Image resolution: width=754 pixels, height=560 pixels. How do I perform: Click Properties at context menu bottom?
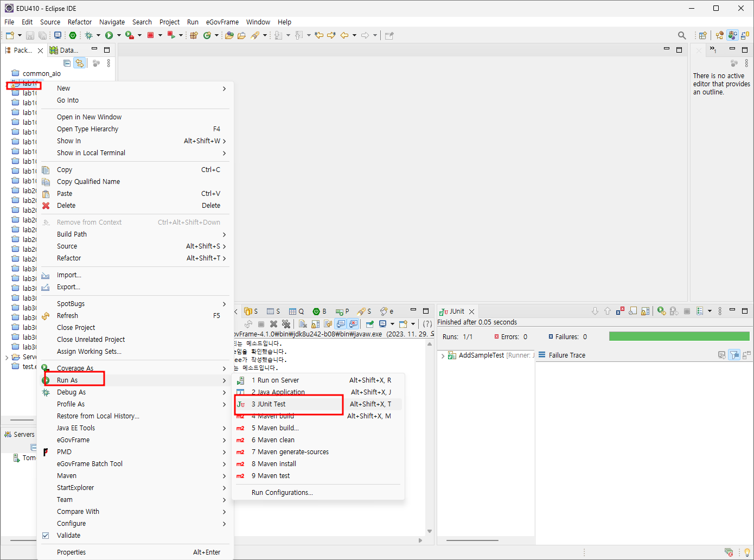[x=135, y=552]
